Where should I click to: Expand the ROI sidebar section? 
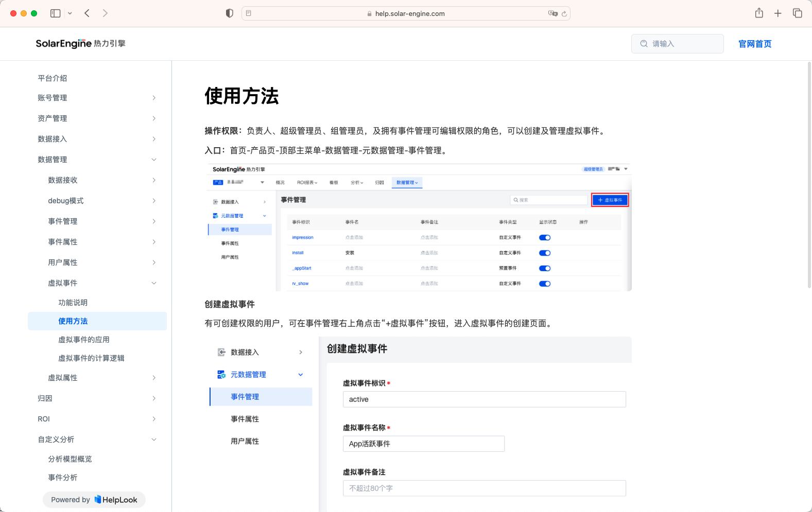click(154, 419)
